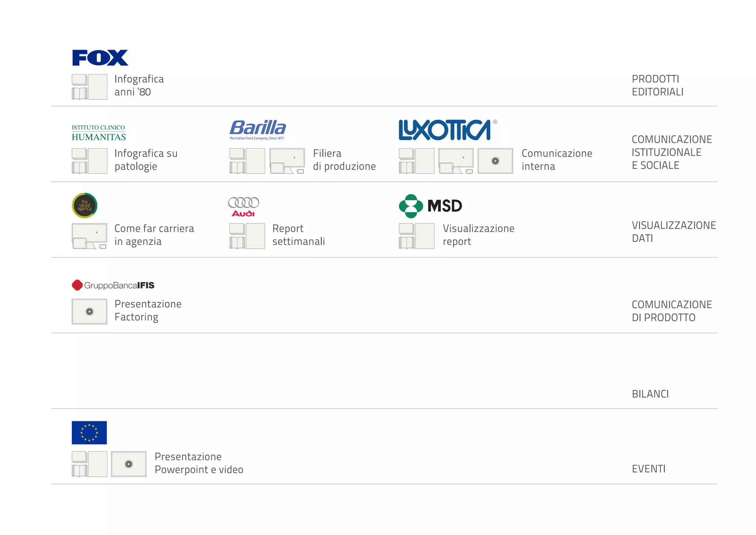Open the Report settimanali text
756x535 pixels.
[x=298, y=235]
